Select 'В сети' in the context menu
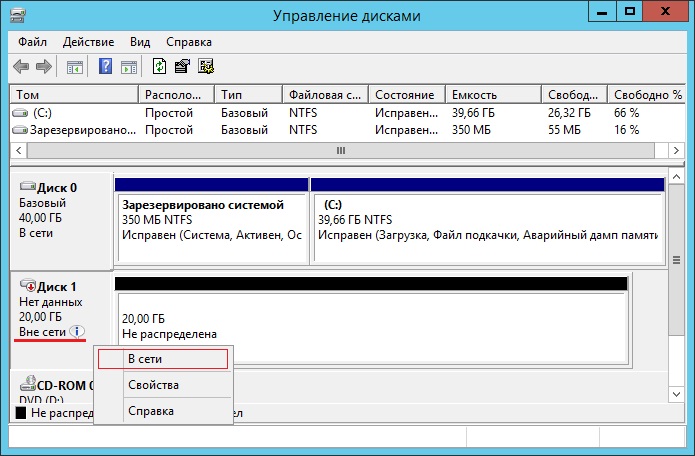Viewport: 695px width, 456px height. [x=163, y=358]
